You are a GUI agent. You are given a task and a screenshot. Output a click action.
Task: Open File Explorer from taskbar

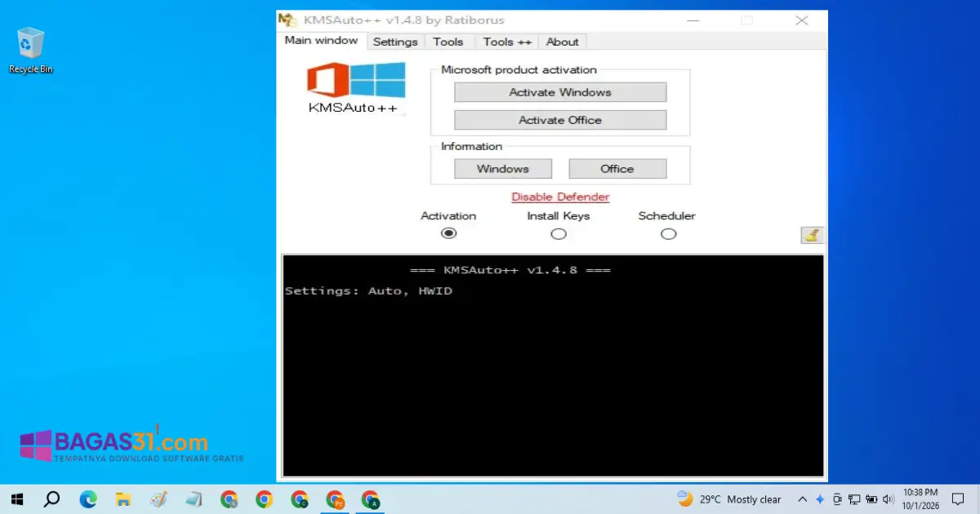click(x=123, y=498)
